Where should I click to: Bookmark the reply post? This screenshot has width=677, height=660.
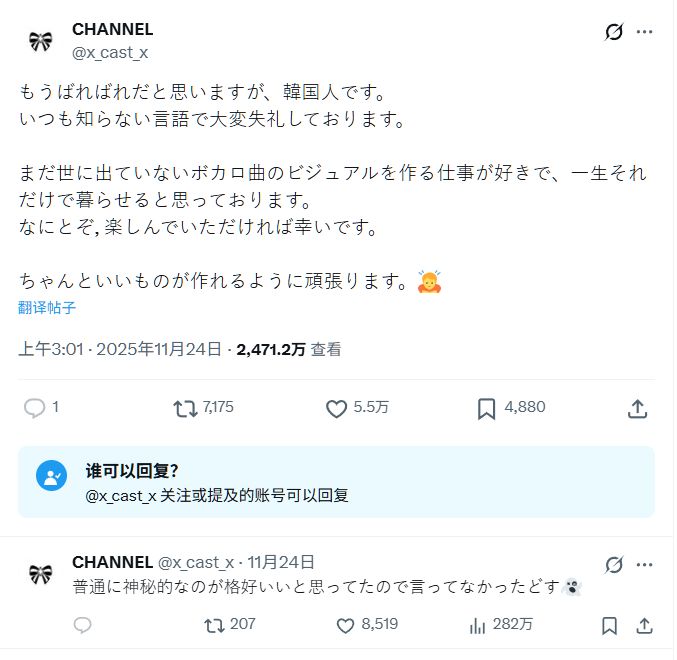(x=609, y=626)
